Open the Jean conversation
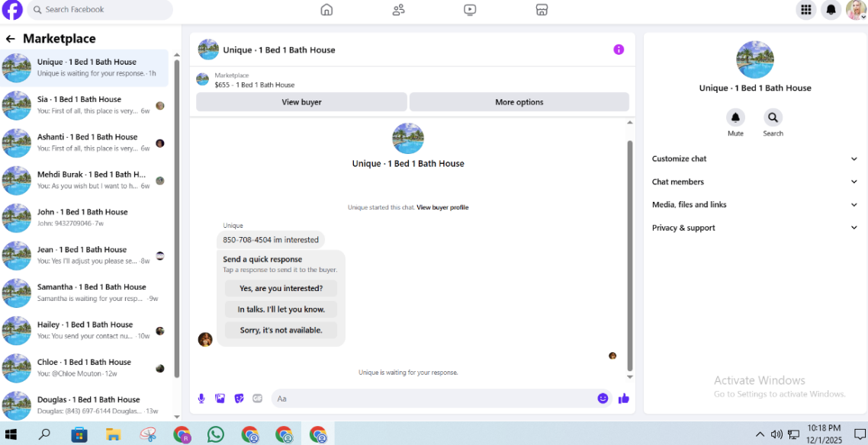Viewport: 868px width, 445px height. pos(84,255)
